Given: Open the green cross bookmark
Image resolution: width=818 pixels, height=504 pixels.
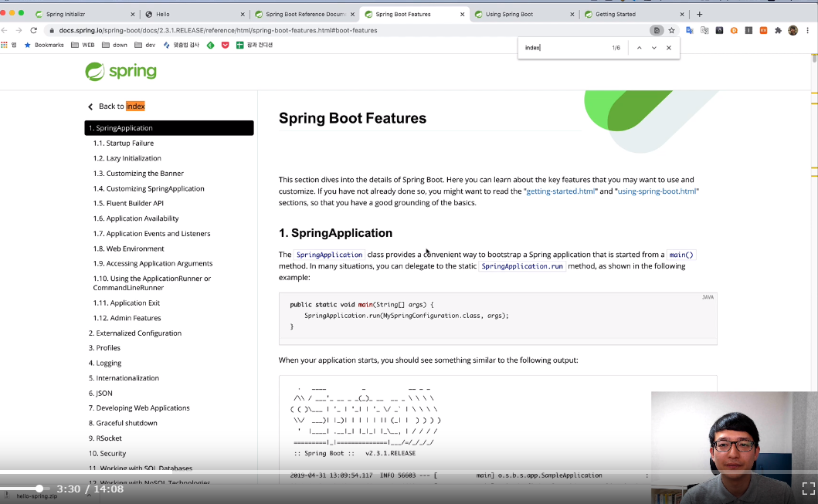Looking at the screenshot, I should (x=255, y=46).
